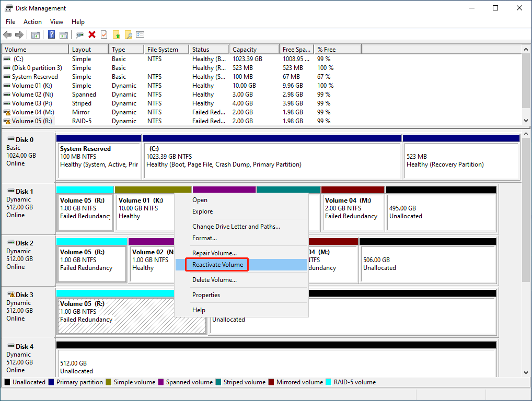This screenshot has width=532, height=401.
Task: Choose Reactivate Volume from context menu
Action: tap(241, 265)
